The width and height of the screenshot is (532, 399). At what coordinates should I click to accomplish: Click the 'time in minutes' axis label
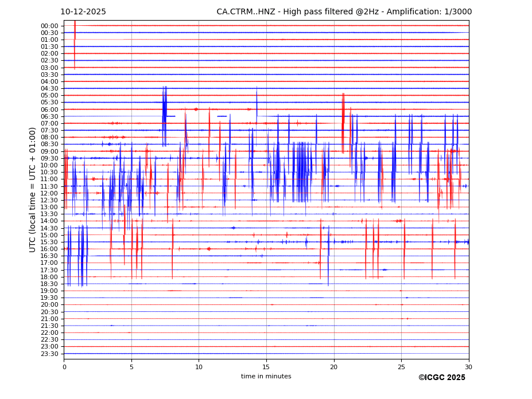[266, 377]
